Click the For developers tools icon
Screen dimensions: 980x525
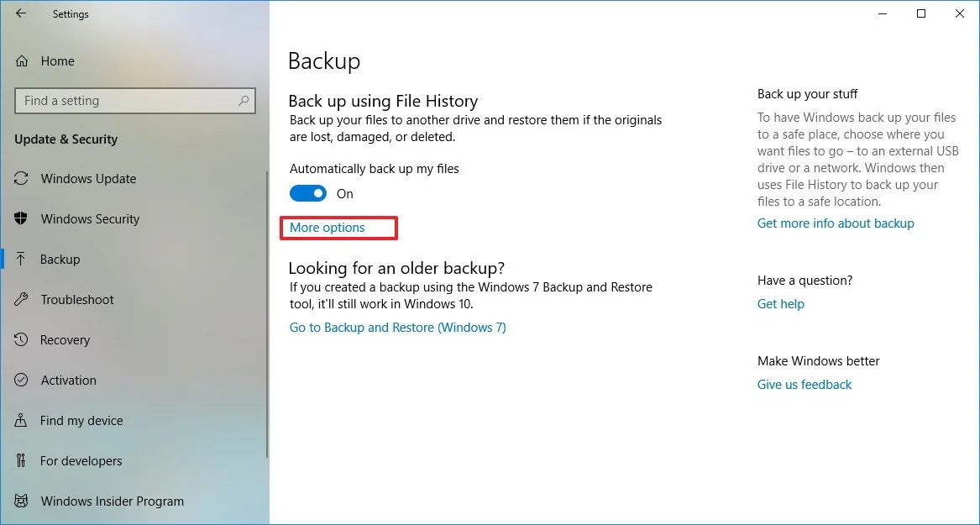point(21,460)
